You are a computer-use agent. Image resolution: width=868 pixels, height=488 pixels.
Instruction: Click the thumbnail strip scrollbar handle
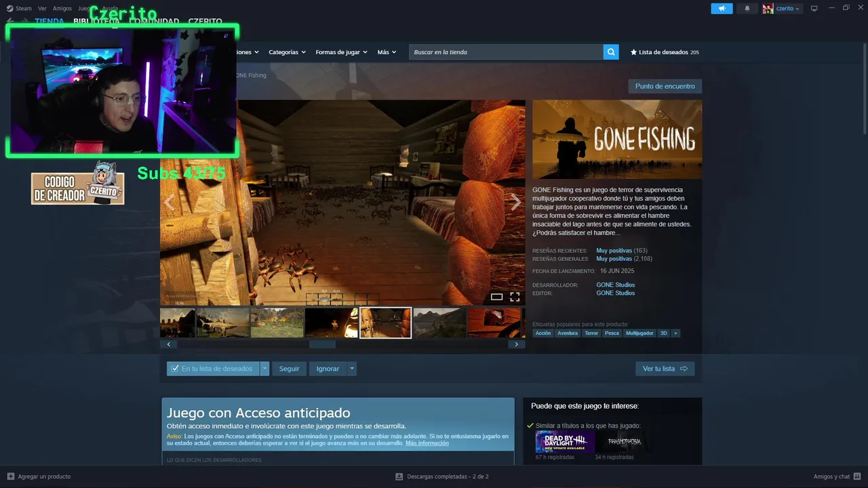pos(322,344)
